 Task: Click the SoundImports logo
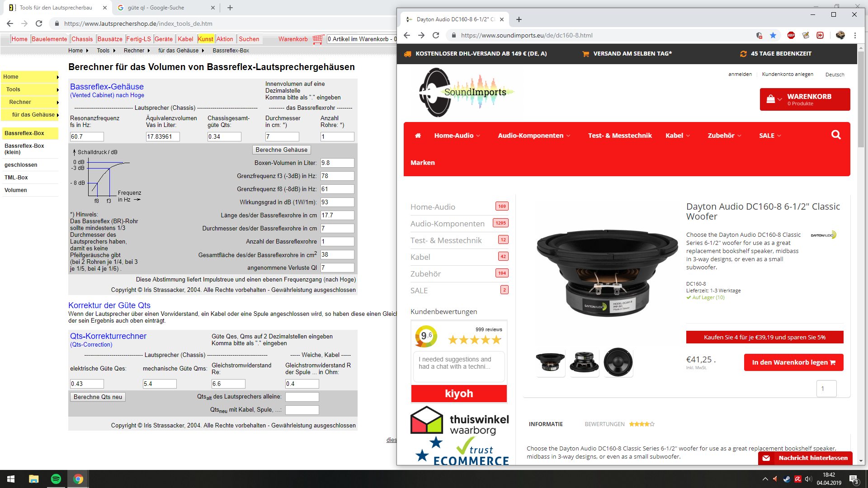click(x=466, y=92)
